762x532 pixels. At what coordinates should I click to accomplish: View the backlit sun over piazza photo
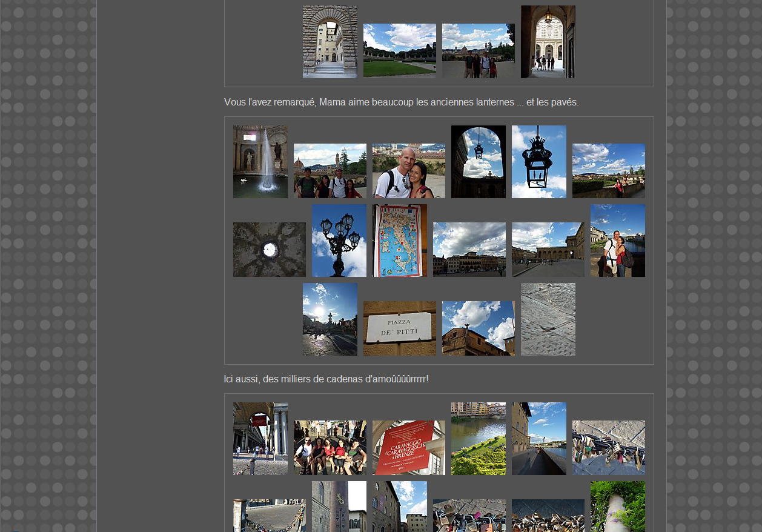point(330,319)
